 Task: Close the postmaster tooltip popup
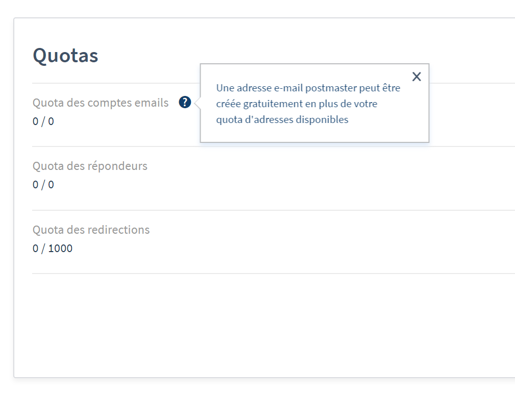pyautogui.click(x=416, y=77)
